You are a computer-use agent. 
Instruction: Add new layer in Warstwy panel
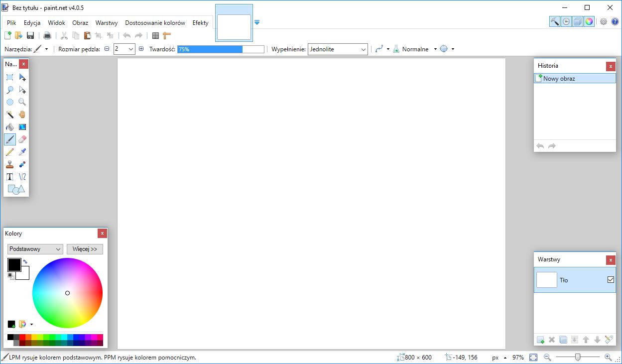541,340
